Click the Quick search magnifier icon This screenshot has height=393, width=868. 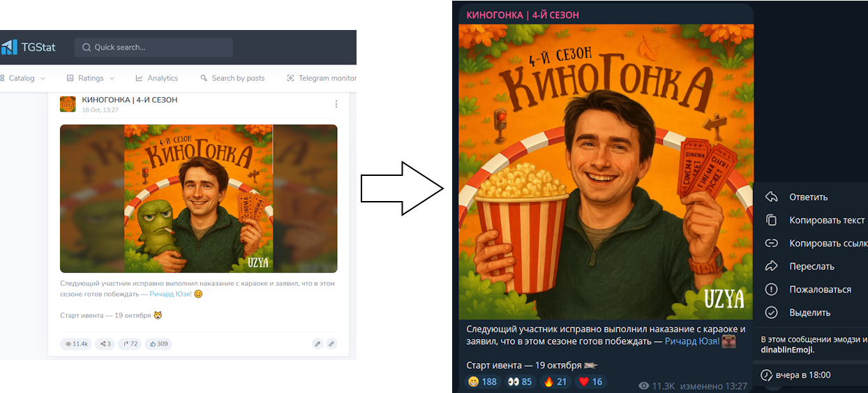tap(87, 47)
